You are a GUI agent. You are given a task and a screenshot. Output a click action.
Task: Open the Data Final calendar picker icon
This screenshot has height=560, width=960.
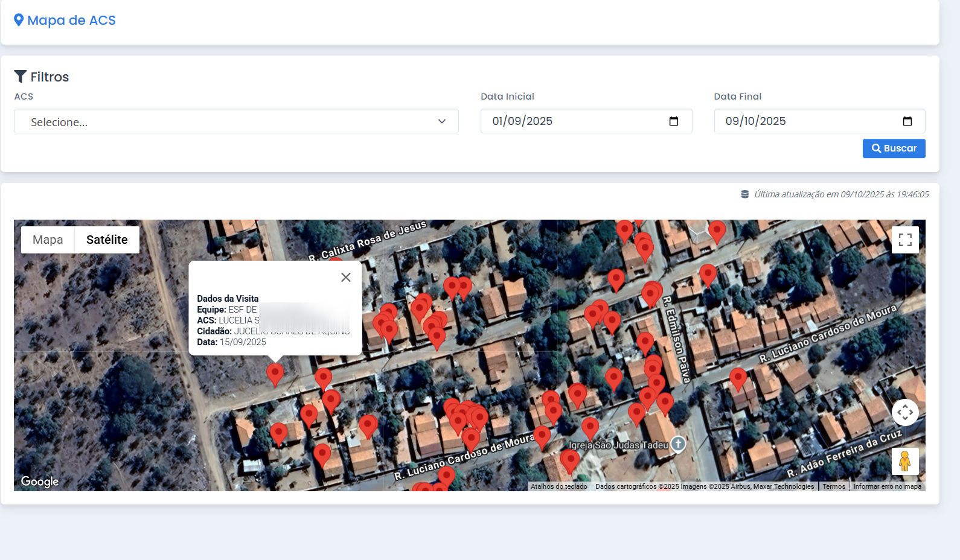pyautogui.click(x=907, y=121)
